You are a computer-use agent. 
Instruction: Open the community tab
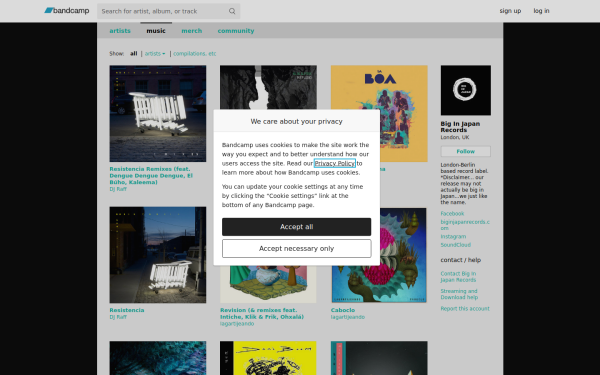(x=236, y=31)
